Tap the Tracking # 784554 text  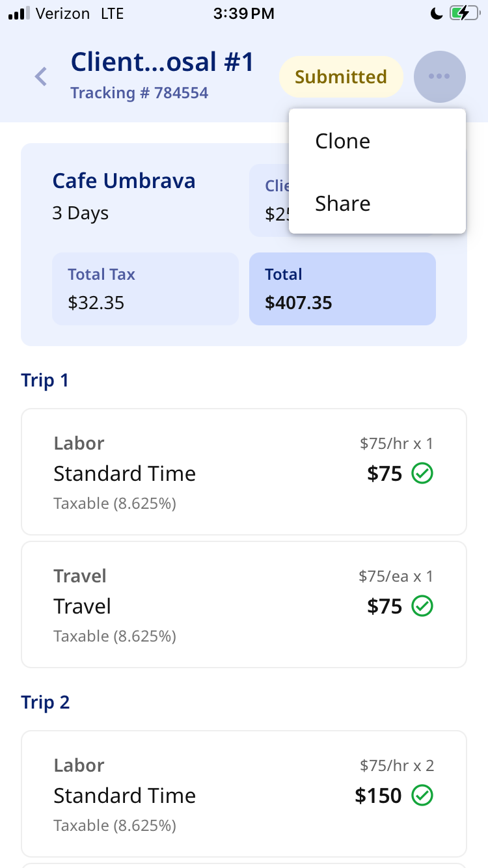(x=139, y=93)
